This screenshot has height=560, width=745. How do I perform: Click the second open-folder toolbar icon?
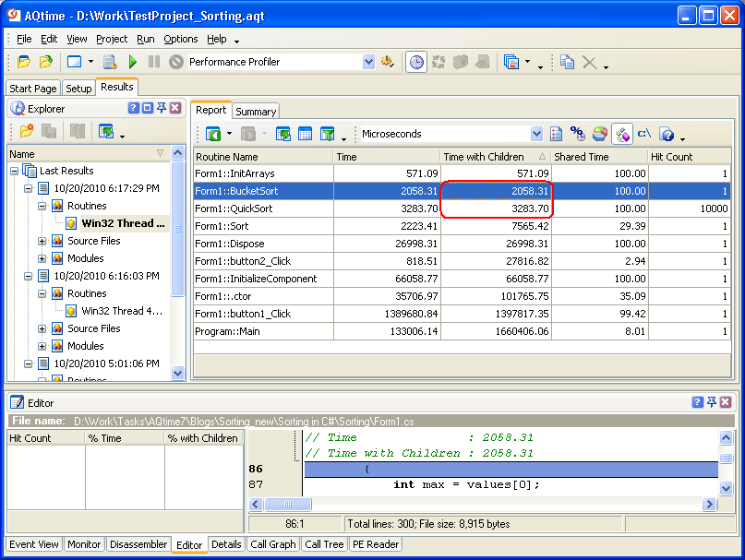[x=45, y=62]
